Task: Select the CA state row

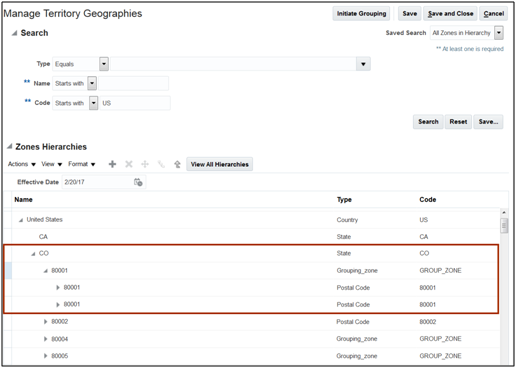Action: point(251,237)
